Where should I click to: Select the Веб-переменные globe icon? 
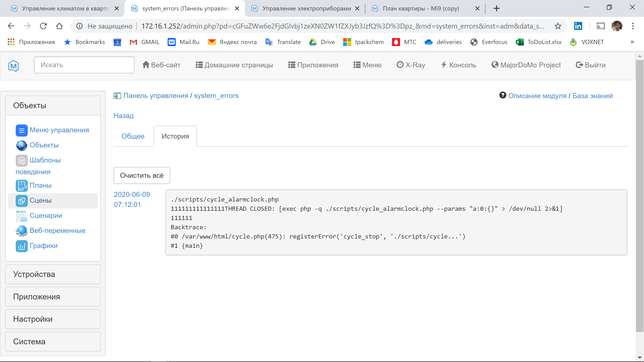22,231
